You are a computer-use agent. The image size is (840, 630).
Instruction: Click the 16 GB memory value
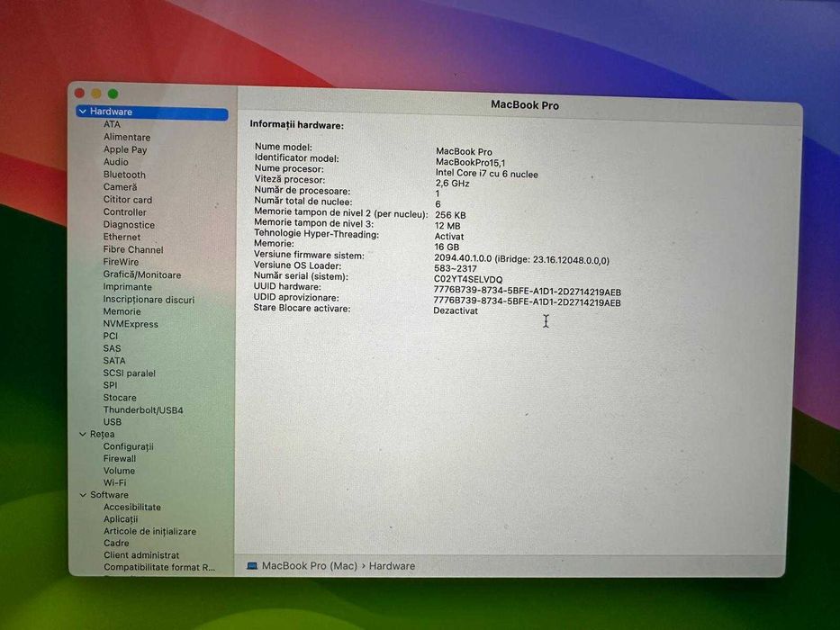click(x=447, y=247)
